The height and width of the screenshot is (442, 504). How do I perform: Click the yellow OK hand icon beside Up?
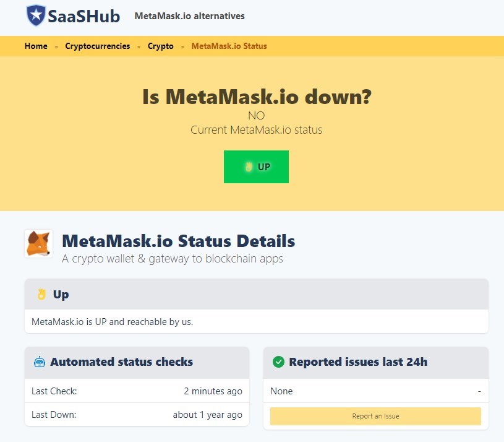41,294
